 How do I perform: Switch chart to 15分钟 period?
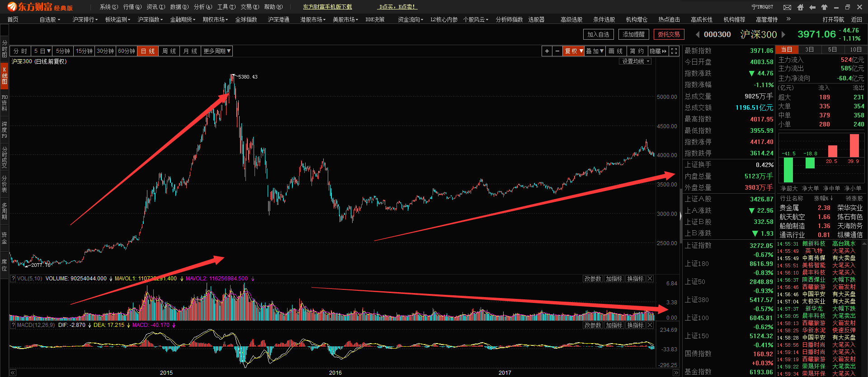tap(84, 51)
